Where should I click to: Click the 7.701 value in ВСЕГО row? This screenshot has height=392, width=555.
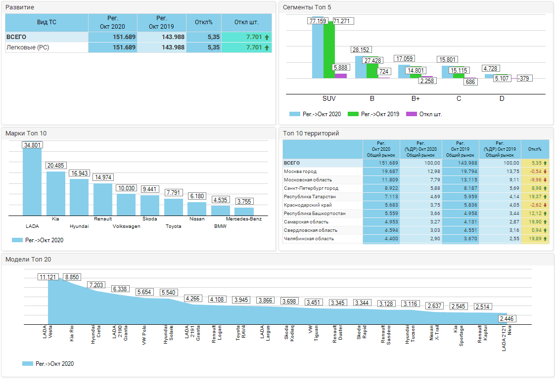[x=254, y=37]
